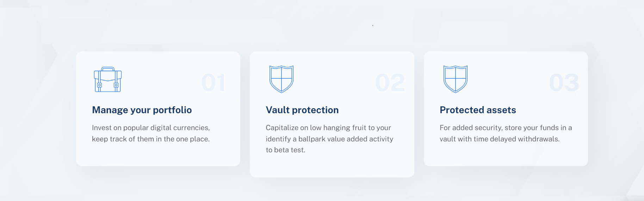This screenshot has height=201, width=644.
Task: Click the line "keep track of them in the one place."
Action: [151, 139]
